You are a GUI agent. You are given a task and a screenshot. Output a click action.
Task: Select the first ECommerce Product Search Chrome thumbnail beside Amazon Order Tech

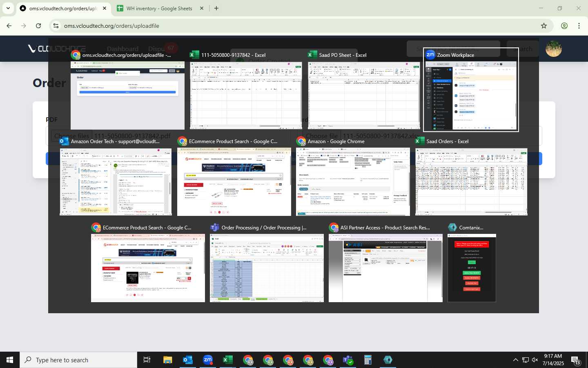(x=234, y=182)
